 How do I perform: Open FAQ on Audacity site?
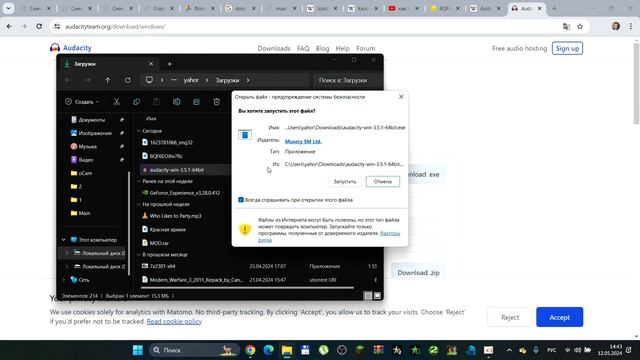point(303,49)
